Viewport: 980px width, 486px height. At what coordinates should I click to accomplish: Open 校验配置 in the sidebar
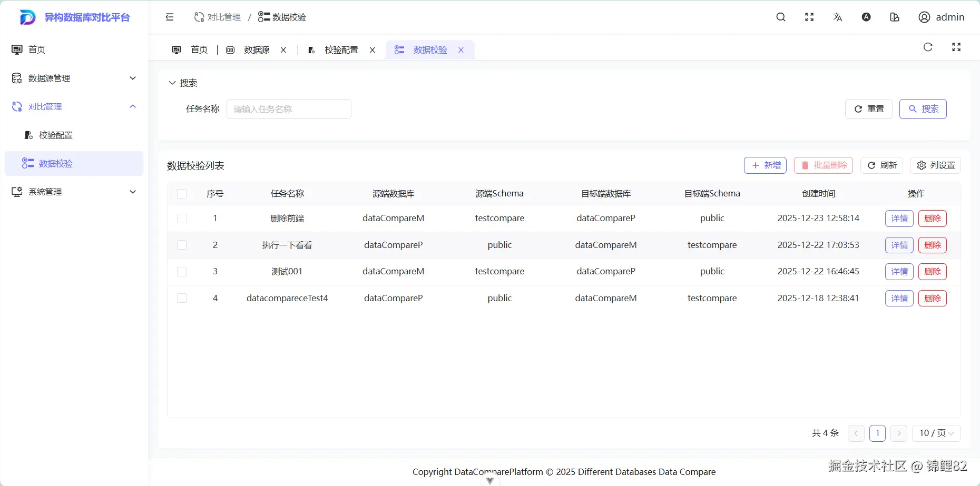[74, 135]
